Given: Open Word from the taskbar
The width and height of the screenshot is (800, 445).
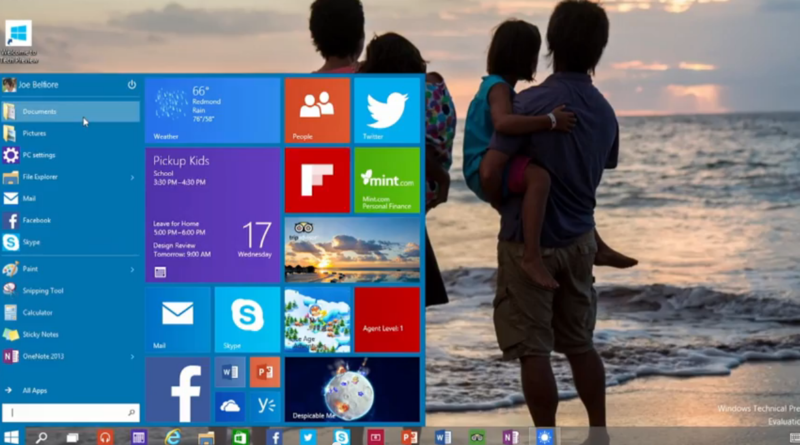Looking at the screenshot, I should [x=443, y=437].
